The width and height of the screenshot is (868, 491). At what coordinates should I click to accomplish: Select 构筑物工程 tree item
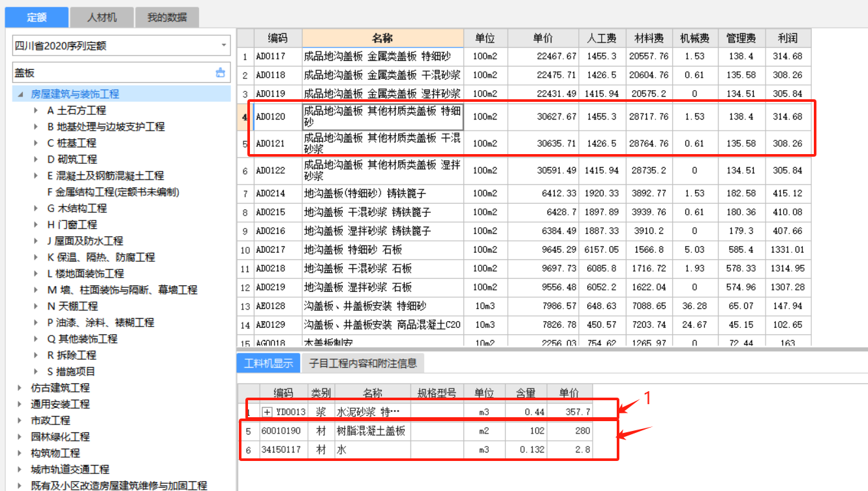[x=55, y=453]
